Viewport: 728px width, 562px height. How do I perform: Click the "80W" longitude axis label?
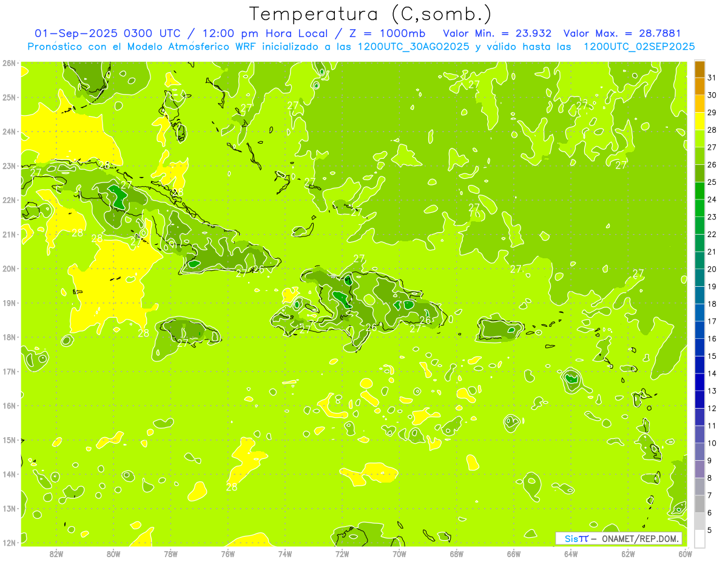(x=113, y=554)
